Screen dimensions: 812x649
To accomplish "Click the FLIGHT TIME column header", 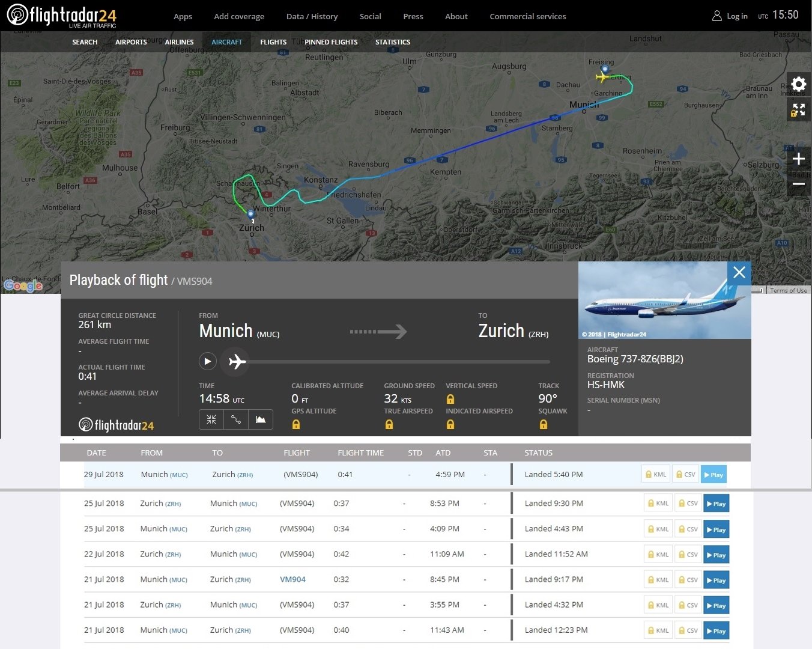I will (360, 452).
